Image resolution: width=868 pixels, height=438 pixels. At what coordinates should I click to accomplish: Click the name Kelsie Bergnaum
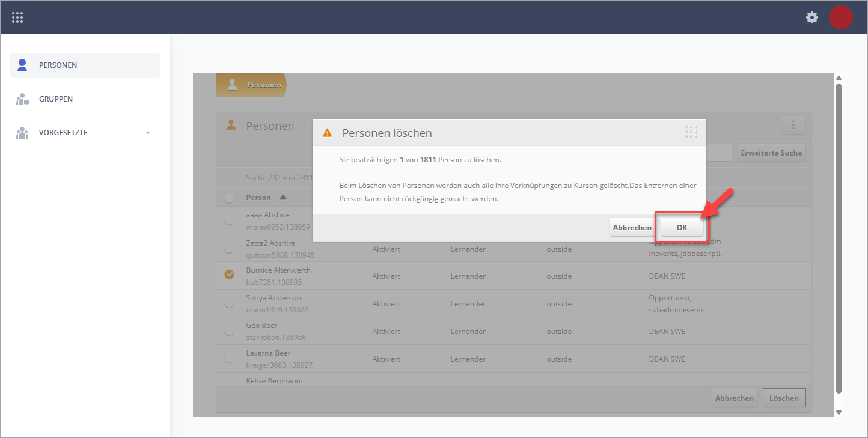coord(274,381)
